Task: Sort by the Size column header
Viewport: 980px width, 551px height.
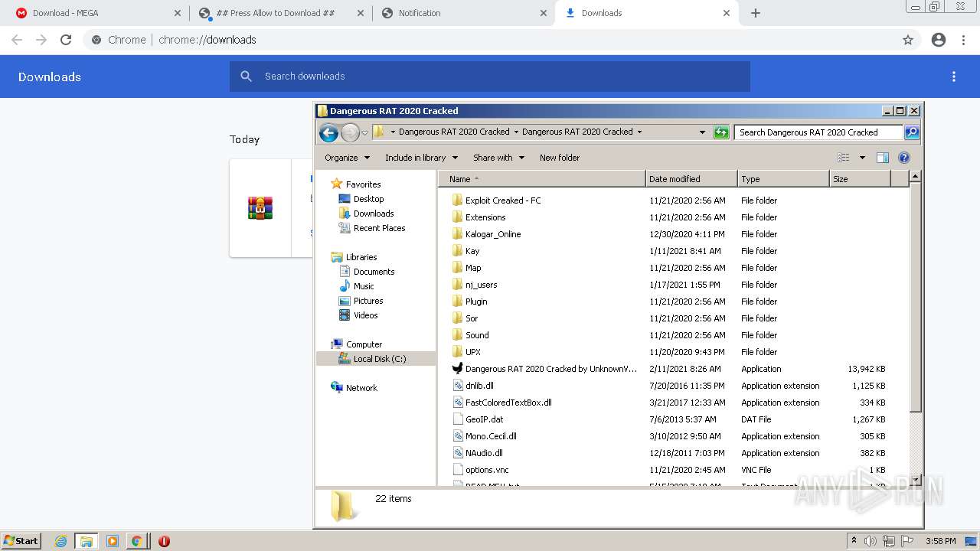Action: pos(860,179)
